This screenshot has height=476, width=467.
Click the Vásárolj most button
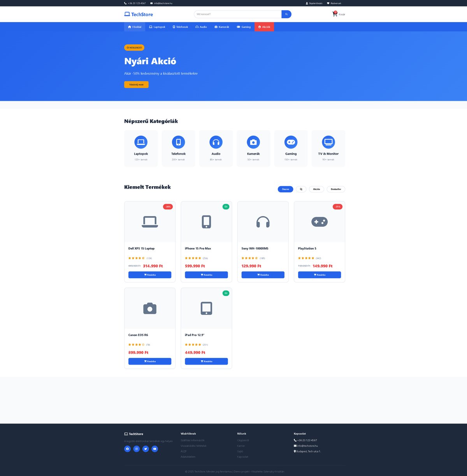[136, 85]
